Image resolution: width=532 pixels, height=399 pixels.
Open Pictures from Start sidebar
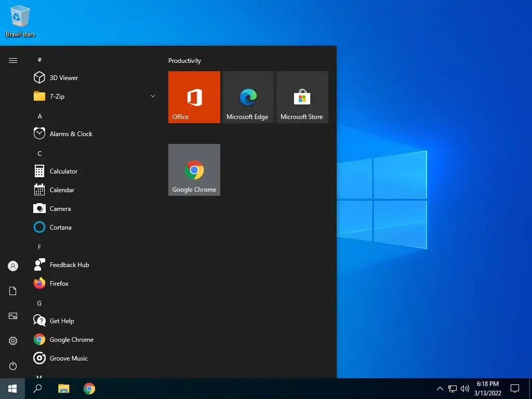[x=13, y=316]
